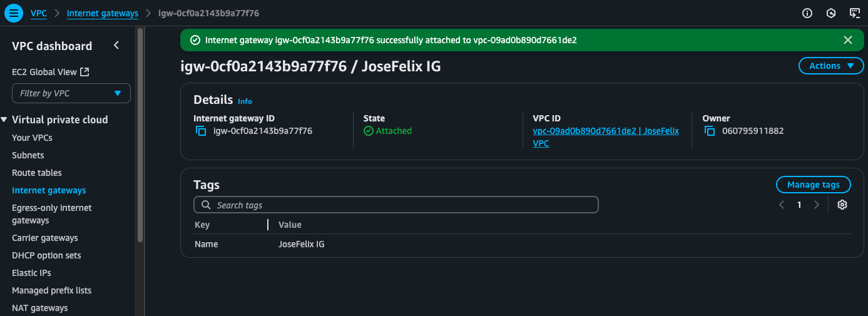
Task: Go to previous tags page
Action: 781,205
